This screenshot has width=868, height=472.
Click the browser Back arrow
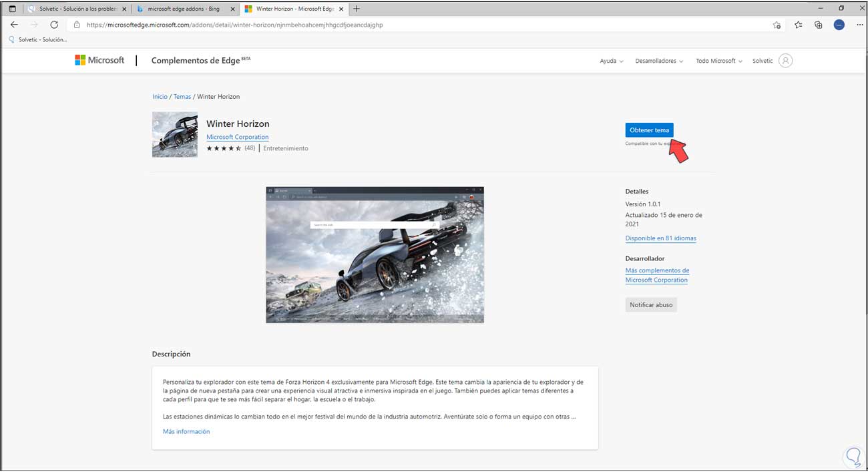click(x=14, y=25)
